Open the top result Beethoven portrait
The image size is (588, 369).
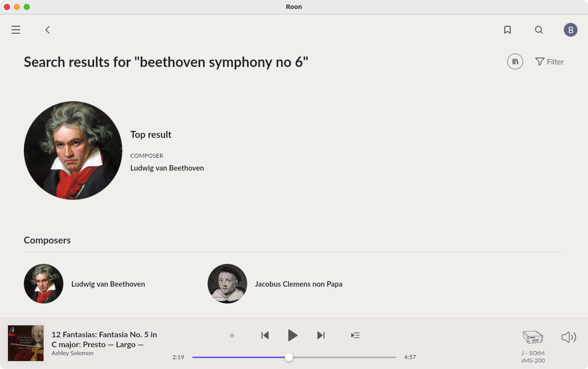(73, 150)
